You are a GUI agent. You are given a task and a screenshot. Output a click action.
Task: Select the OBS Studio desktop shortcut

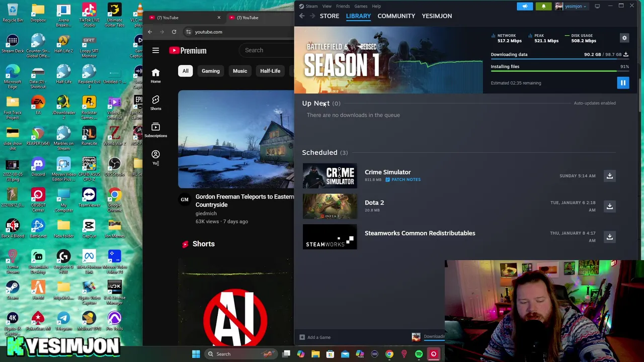click(x=114, y=167)
